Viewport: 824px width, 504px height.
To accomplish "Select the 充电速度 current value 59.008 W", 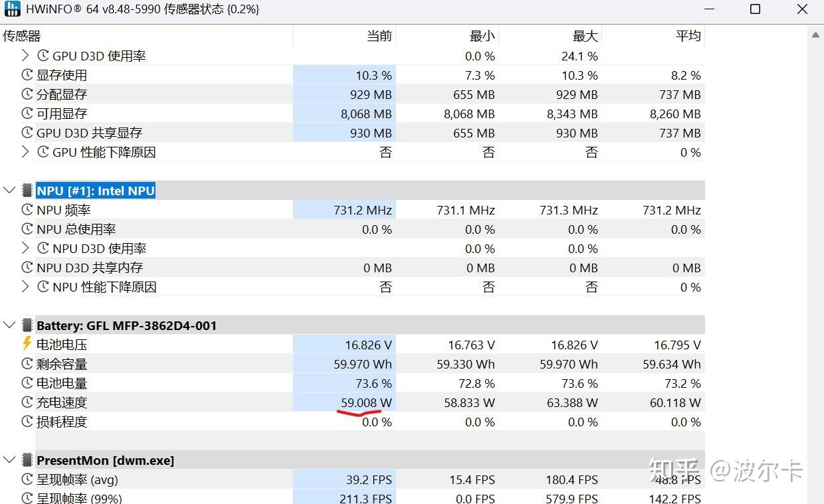I will (x=366, y=402).
